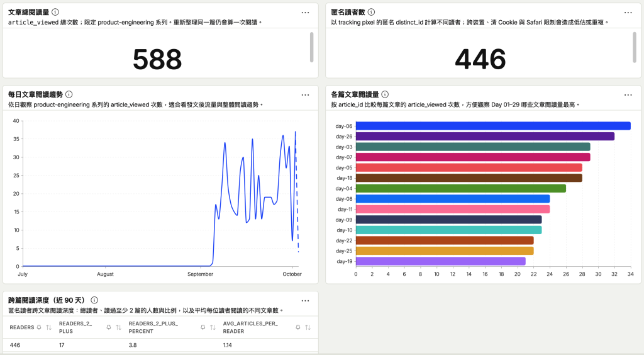Click the day-07 magenta bar

pyautogui.click(x=473, y=157)
